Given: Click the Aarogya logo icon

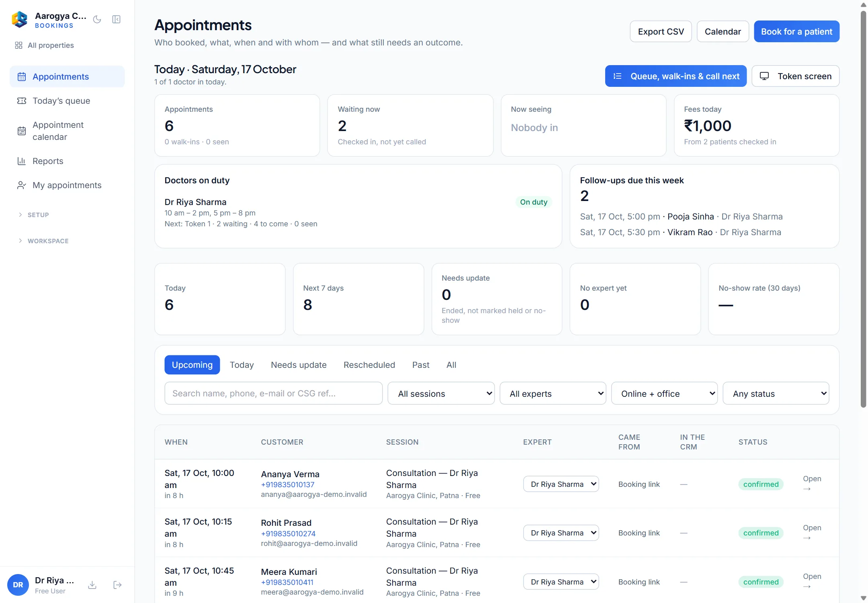Looking at the screenshot, I should (x=20, y=19).
